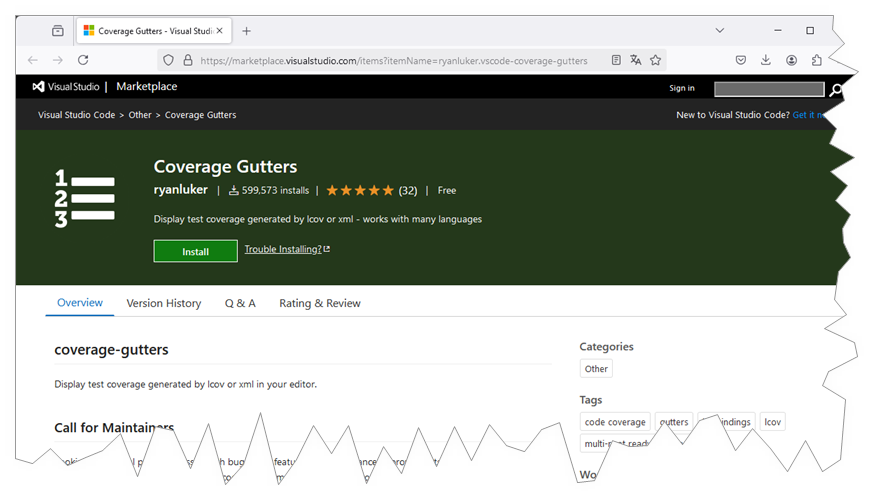Save page to Pocket icon

tap(741, 60)
